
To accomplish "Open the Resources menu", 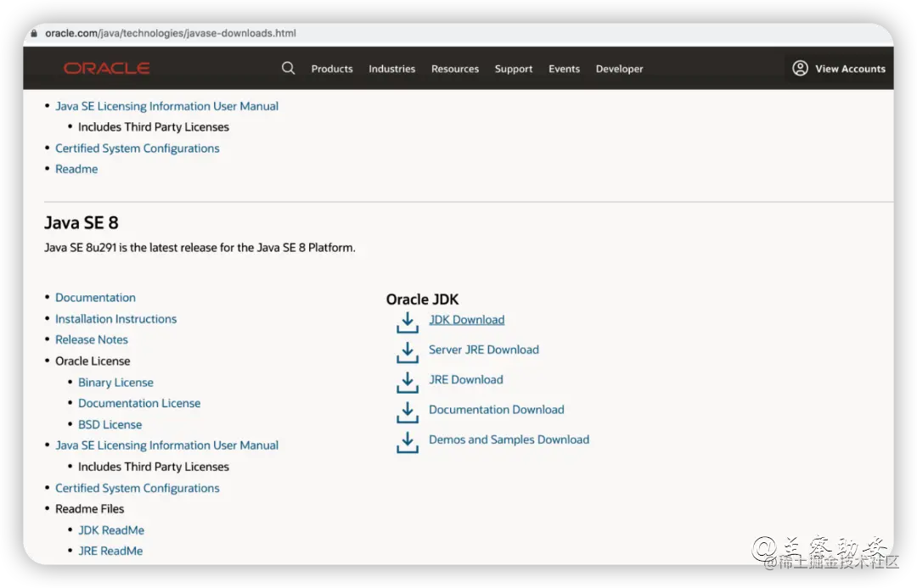I will tap(455, 69).
